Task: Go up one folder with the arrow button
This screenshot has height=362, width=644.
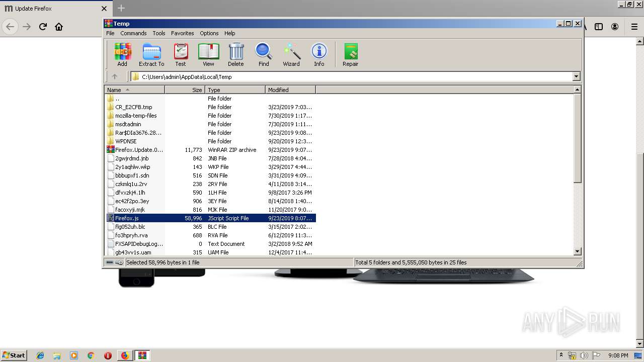Action: (x=115, y=76)
